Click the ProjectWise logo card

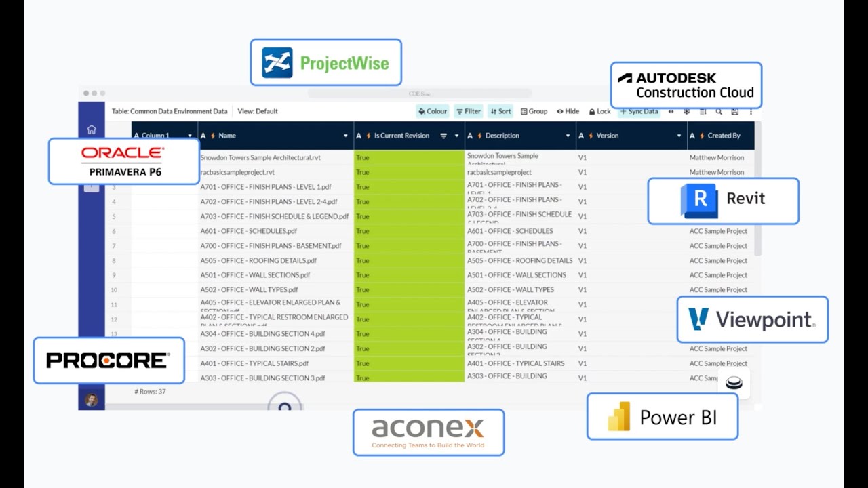click(x=326, y=62)
